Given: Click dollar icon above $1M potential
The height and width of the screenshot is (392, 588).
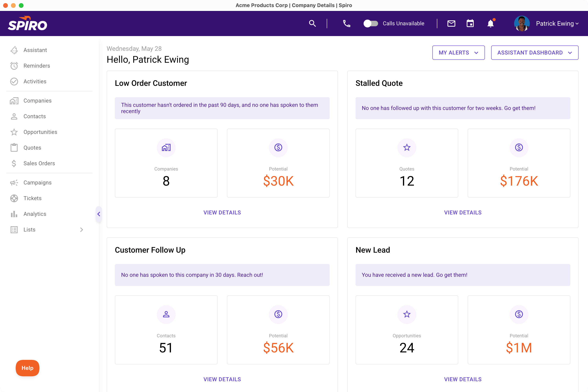Looking at the screenshot, I should (x=519, y=314).
